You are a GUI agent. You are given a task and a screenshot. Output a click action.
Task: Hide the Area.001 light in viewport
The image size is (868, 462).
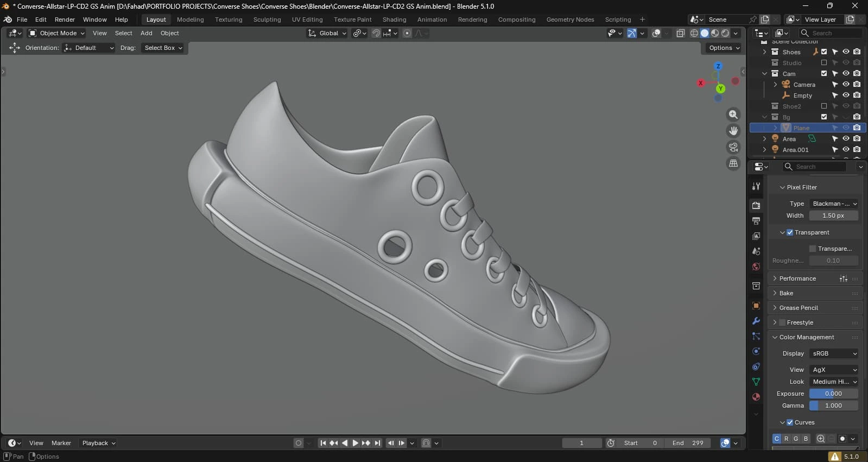click(846, 150)
